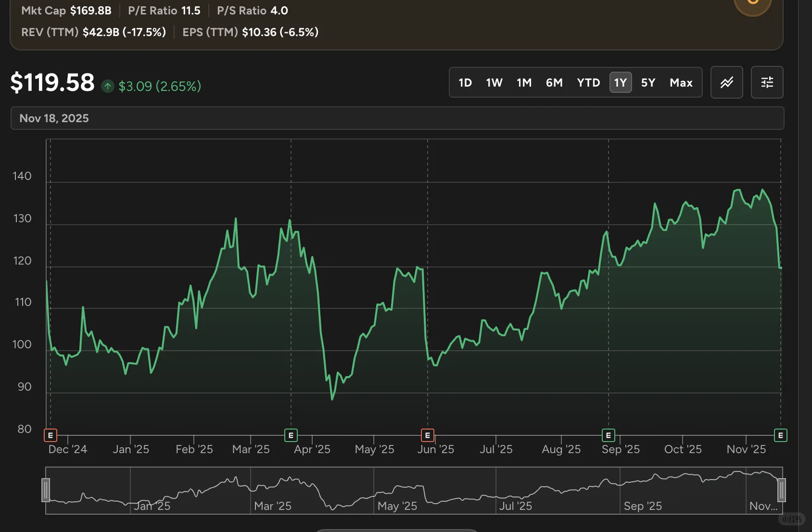Screen dimensions: 812x532
Task: Click the $119.58 price value
Action: (x=52, y=82)
